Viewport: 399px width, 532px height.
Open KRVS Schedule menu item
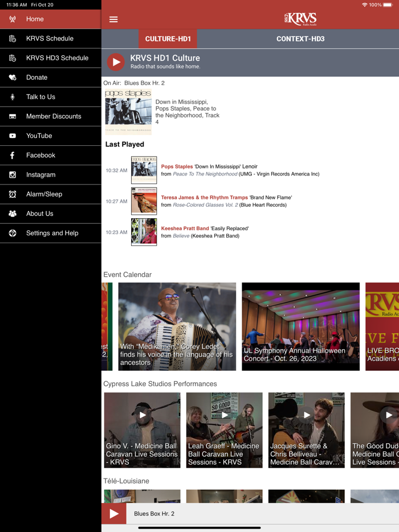pyautogui.click(x=51, y=39)
